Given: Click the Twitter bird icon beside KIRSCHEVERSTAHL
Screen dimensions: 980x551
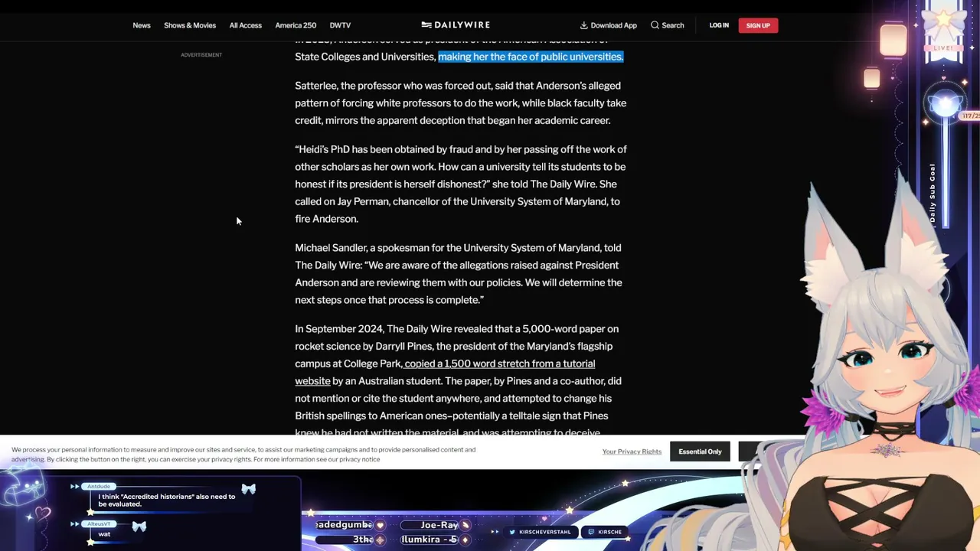Looking at the screenshot, I should point(512,532).
